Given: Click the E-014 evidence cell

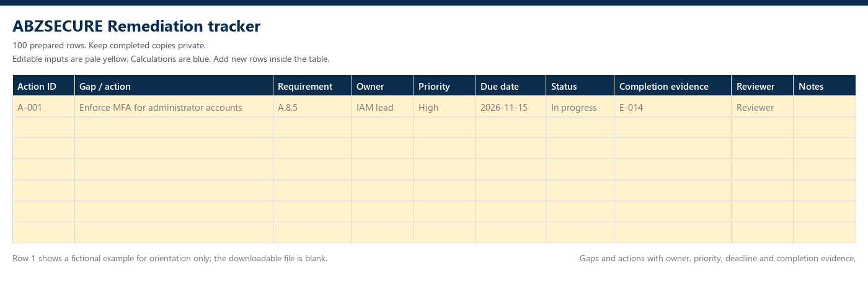Looking at the screenshot, I should [673, 107].
